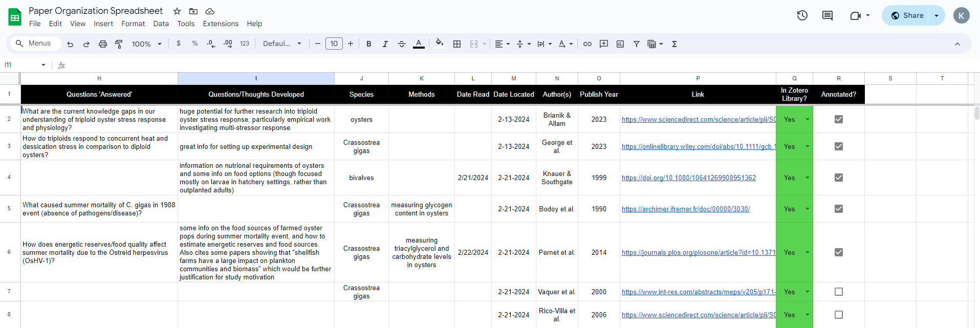Open the archimer.ifremer.fr link
The image size is (980, 328).
[x=685, y=209]
